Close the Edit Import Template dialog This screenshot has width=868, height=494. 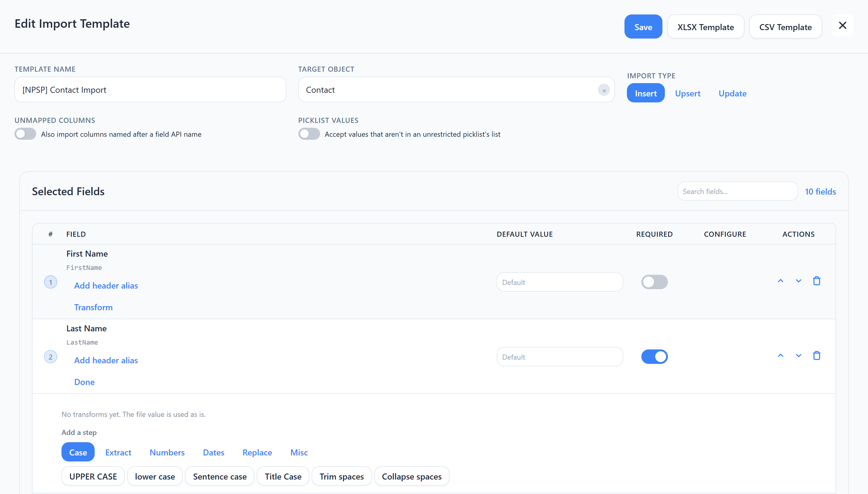(x=842, y=26)
